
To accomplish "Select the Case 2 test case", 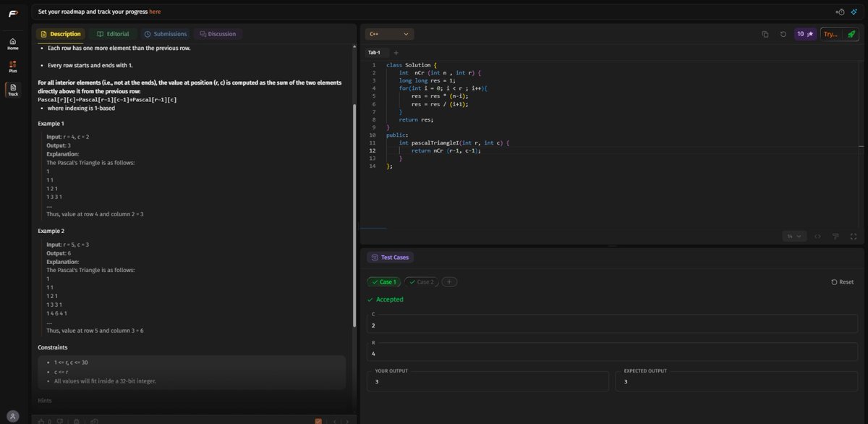I will pyautogui.click(x=421, y=282).
